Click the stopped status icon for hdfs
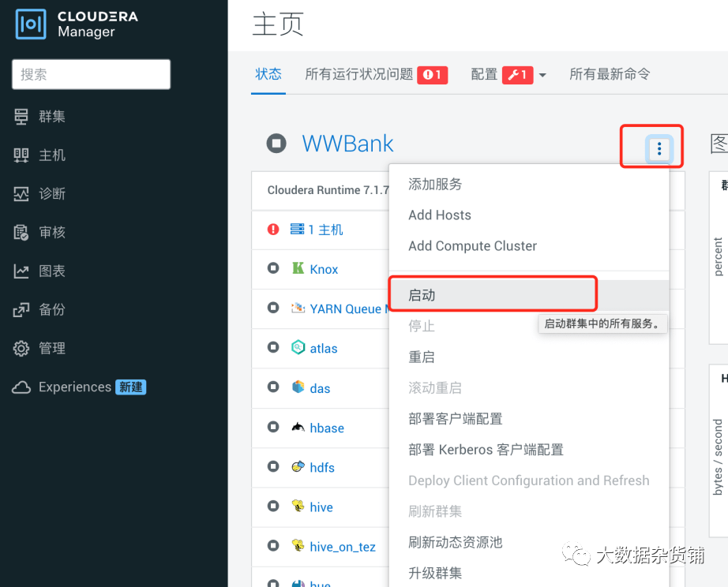This screenshot has height=587, width=728. coord(273,465)
